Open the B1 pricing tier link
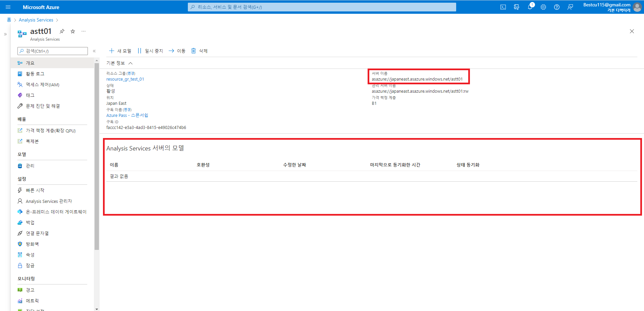644x311 pixels. (x=374, y=103)
